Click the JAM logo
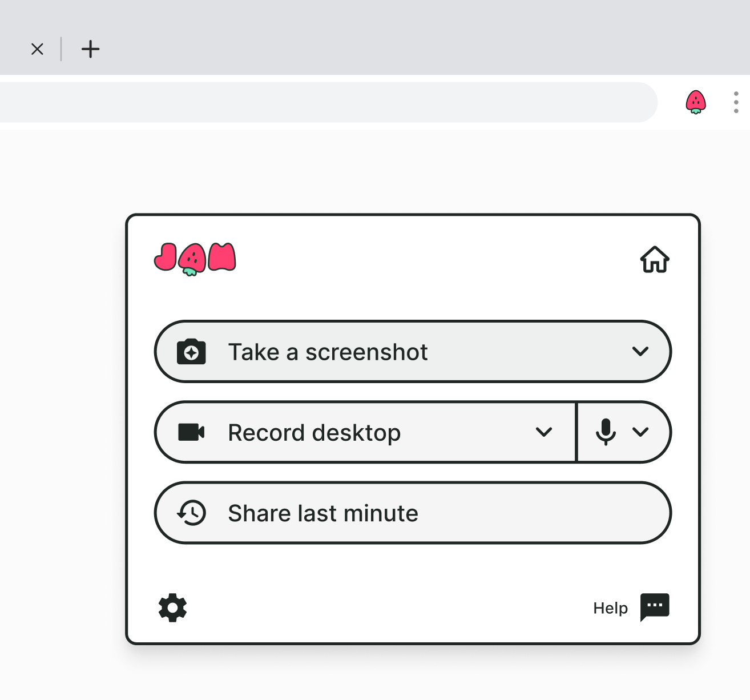The height and width of the screenshot is (700, 750). tap(195, 259)
